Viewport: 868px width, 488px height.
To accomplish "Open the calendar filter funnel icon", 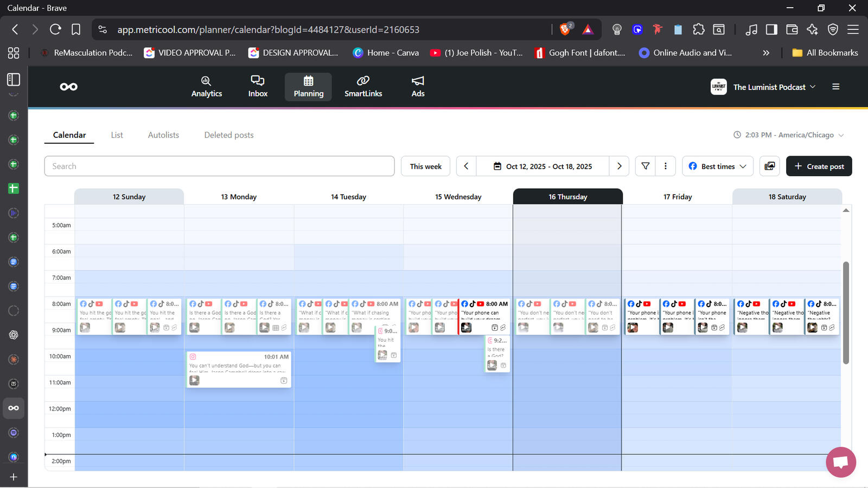I will pyautogui.click(x=645, y=166).
